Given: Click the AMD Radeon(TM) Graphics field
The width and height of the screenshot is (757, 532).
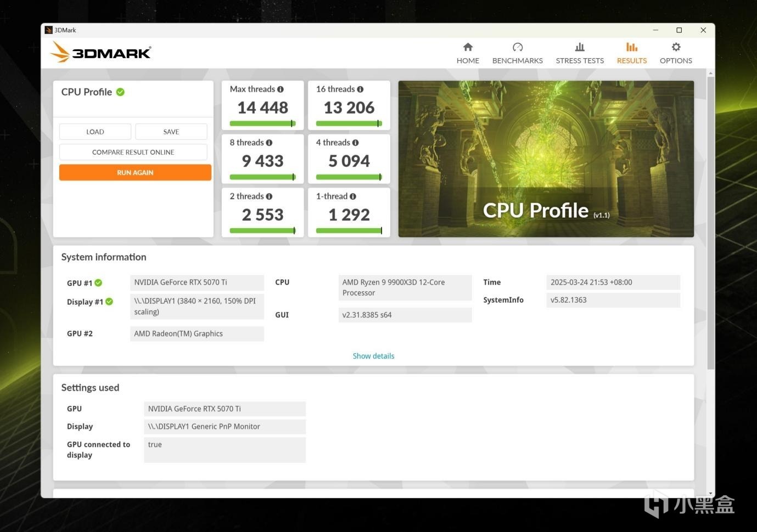Looking at the screenshot, I should pos(197,333).
